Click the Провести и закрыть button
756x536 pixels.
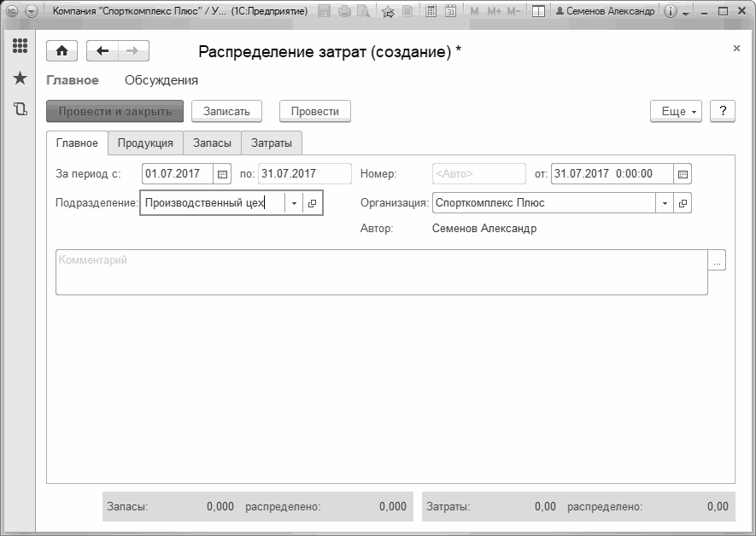point(114,111)
